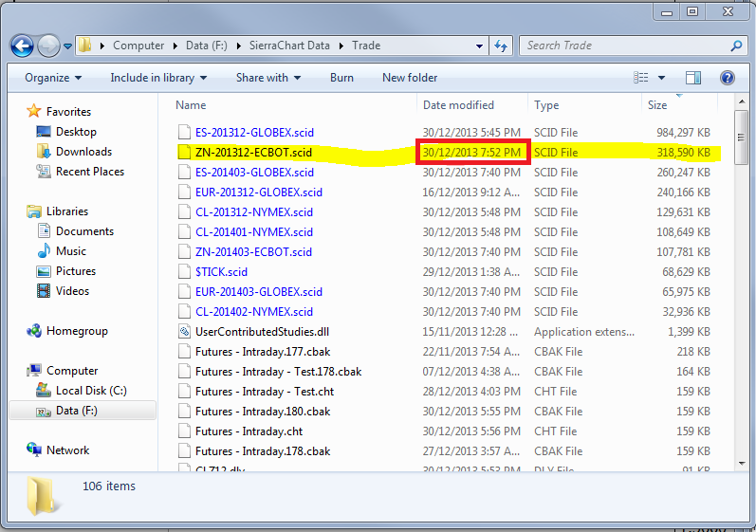The image size is (756, 532).
Task: Click the refresh icon beside address bar
Action: tap(501, 46)
